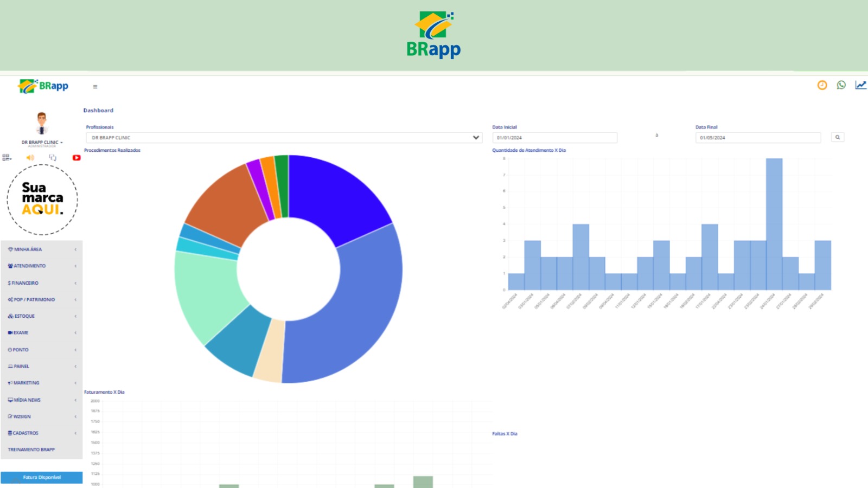Click the Fatura Disponível button

click(42, 478)
